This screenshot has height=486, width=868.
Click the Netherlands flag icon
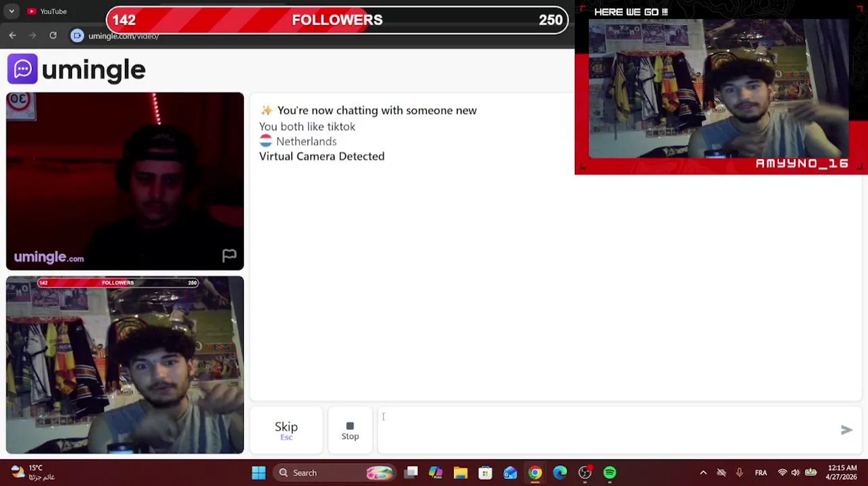pos(265,141)
